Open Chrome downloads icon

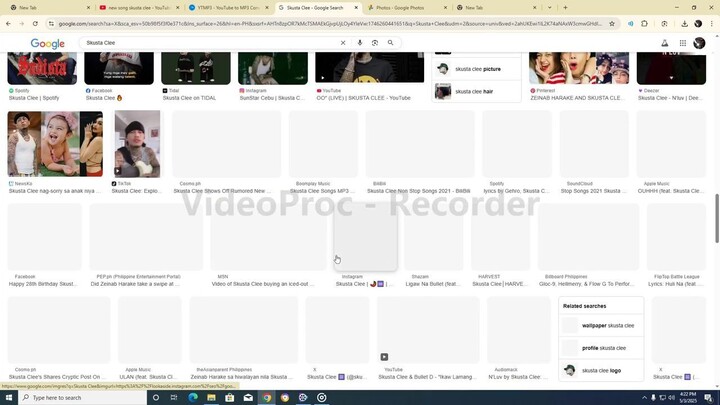click(684, 23)
